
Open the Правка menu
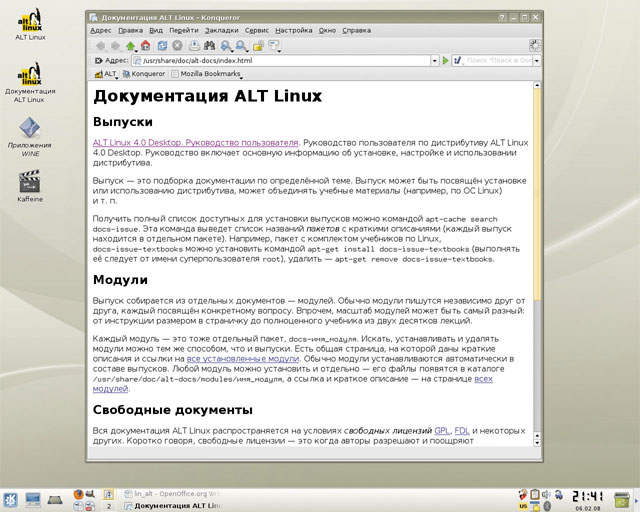tap(130, 30)
